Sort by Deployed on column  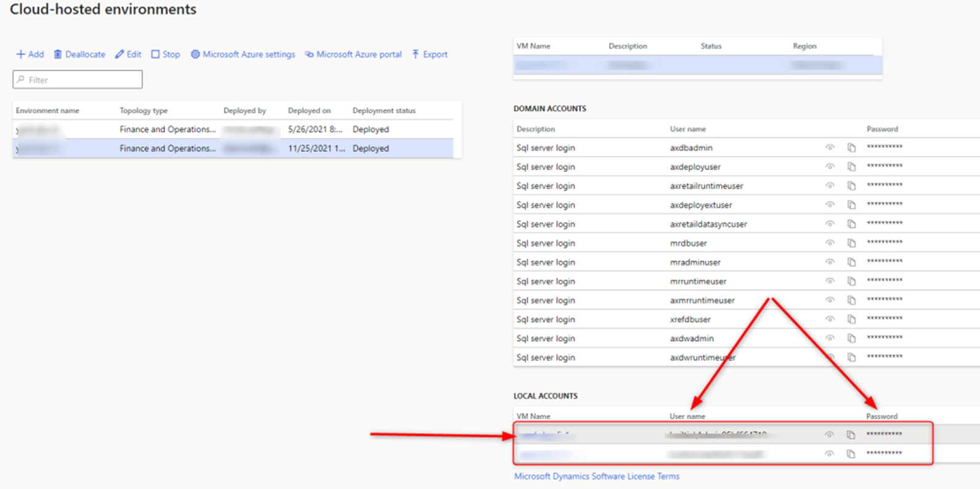point(309,110)
